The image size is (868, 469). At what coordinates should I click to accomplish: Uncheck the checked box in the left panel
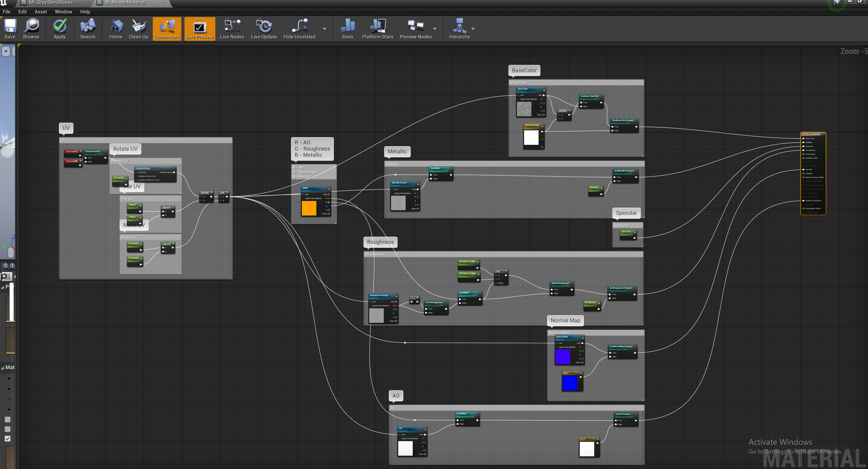8,439
